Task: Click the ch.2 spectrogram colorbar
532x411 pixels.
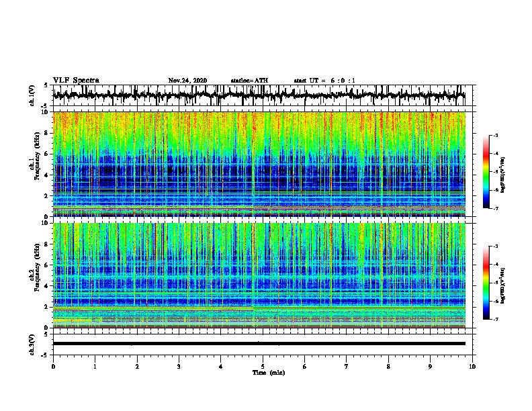Action: [x=486, y=283]
